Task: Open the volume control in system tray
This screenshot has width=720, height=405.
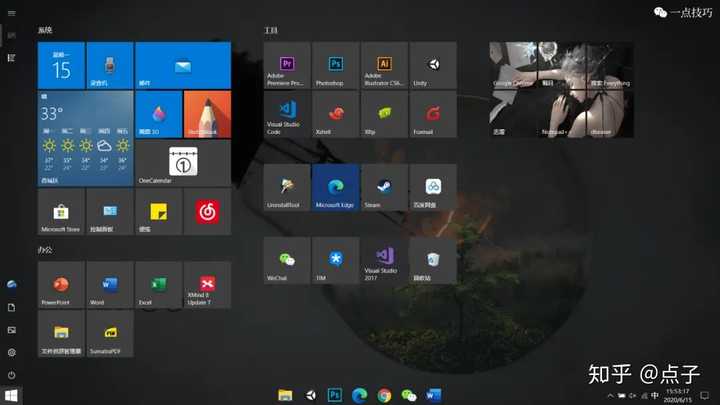Action: coord(633,395)
